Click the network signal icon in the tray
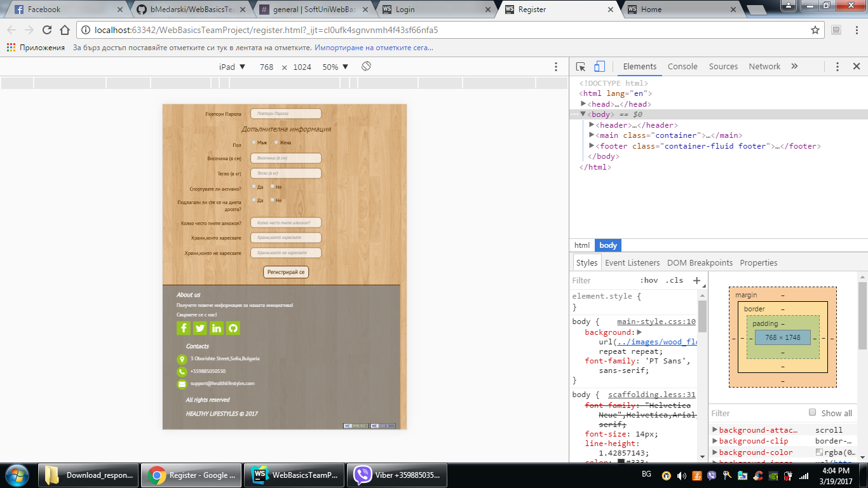 click(804, 475)
